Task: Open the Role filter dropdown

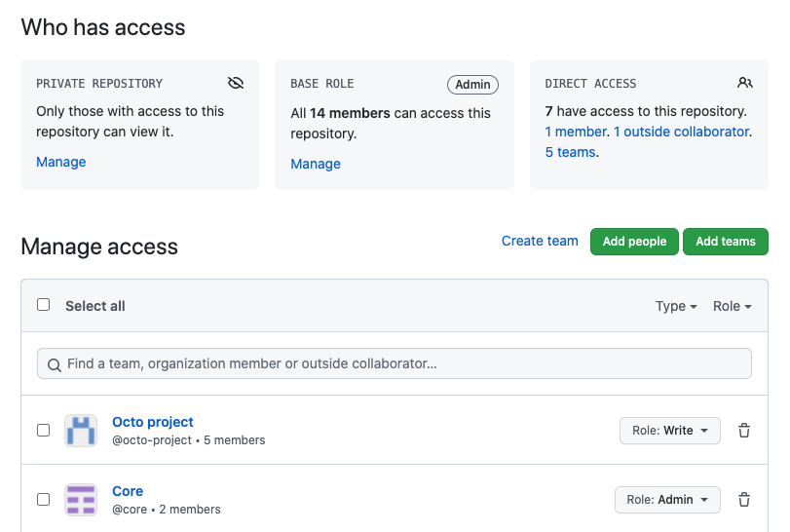Action: (733, 306)
